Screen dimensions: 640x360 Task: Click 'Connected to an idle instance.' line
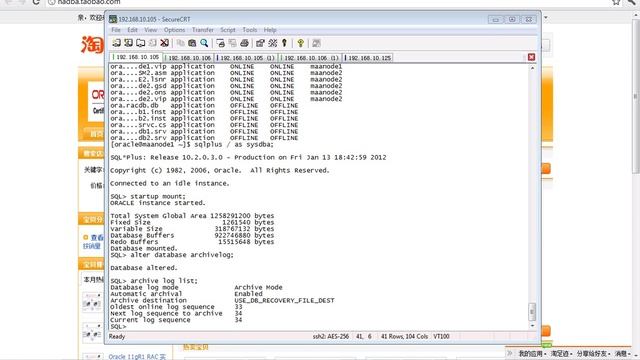tap(170, 183)
